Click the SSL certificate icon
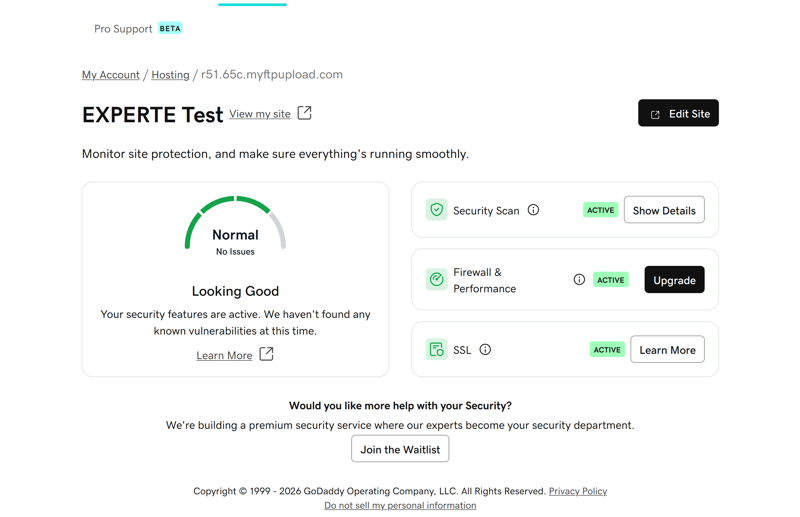 pyautogui.click(x=436, y=350)
